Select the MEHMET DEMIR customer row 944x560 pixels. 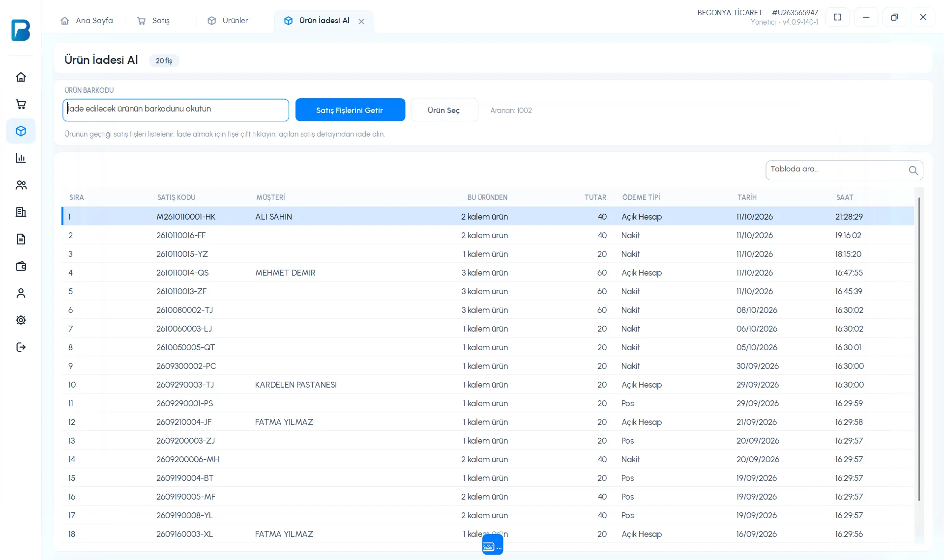point(488,273)
